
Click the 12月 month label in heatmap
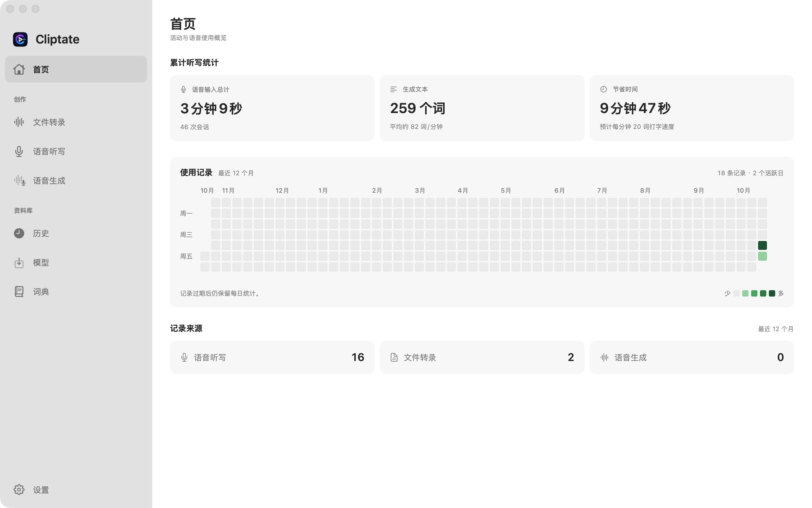(282, 190)
